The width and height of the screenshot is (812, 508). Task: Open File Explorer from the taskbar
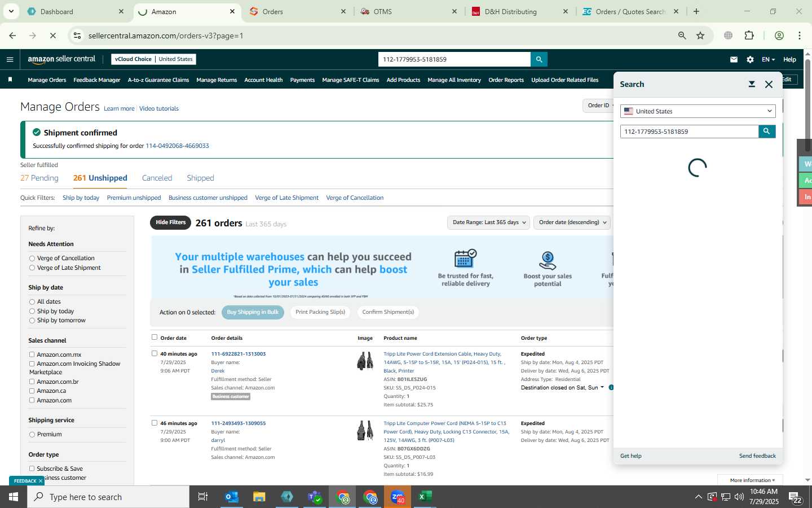(x=259, y=497)
